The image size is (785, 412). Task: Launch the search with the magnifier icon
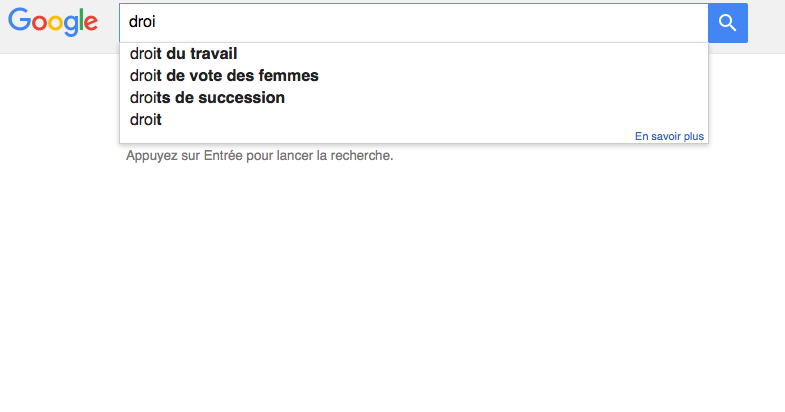[727, 23]
